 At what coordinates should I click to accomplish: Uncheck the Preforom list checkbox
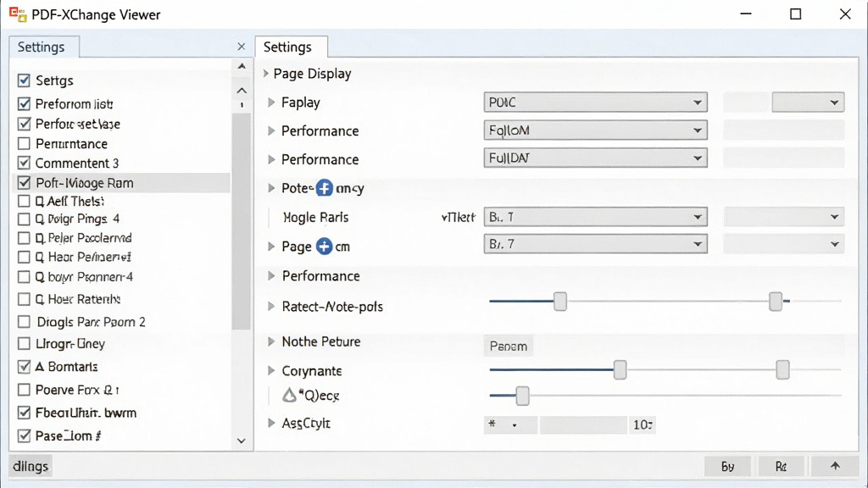[x=24, y=103]
